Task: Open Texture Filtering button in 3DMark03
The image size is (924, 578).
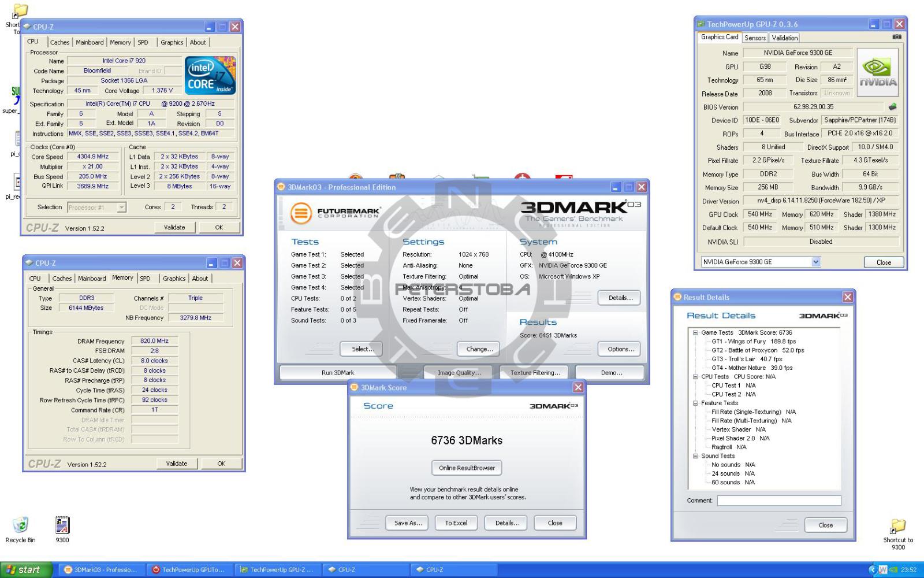Action: pos(535,373)
